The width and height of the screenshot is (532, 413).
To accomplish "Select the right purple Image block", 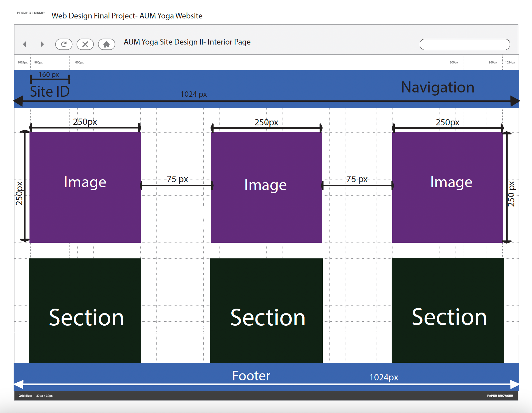I will point(448,187).
